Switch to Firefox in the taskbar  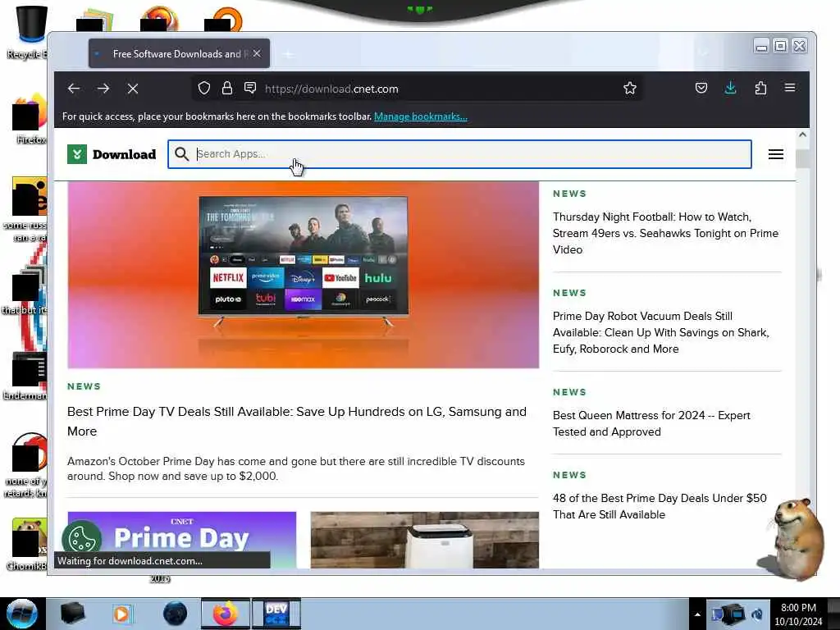point(226,614)
